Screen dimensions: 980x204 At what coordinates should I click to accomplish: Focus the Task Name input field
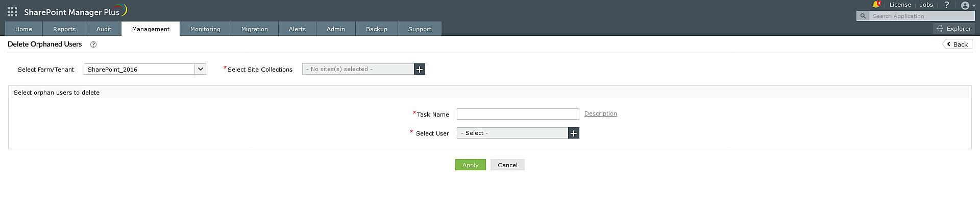point(518,114)
